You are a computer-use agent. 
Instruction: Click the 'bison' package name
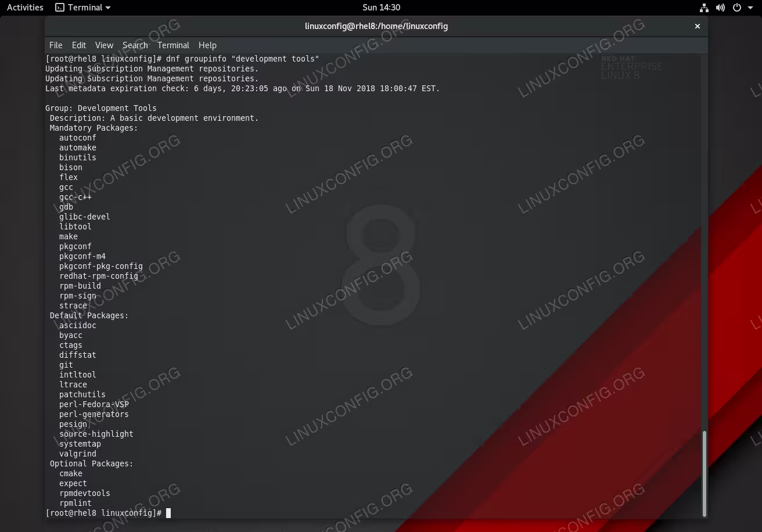point(71,167)
